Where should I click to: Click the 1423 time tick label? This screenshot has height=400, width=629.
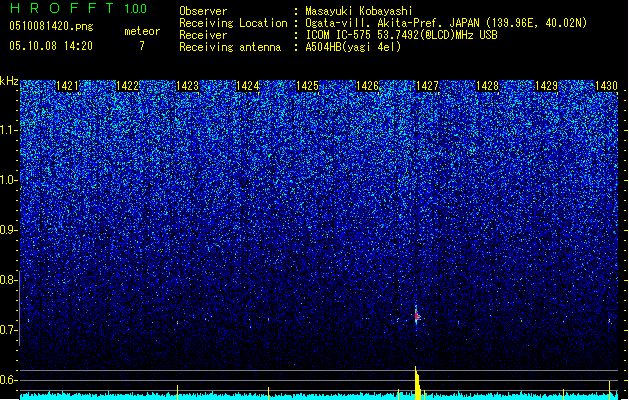[187, 86]
